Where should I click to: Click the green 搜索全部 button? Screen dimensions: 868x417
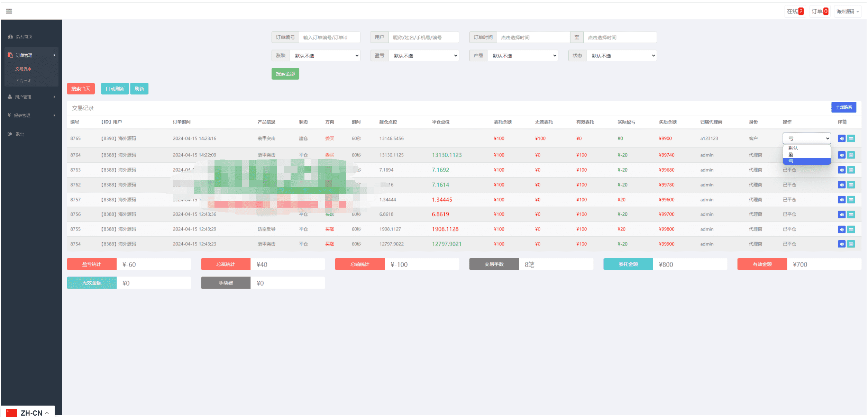[285, 74]
